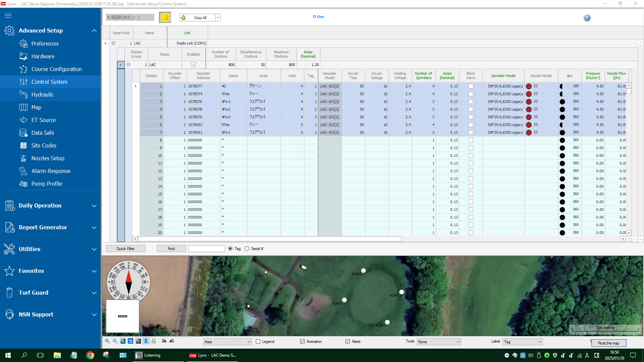Collapse the LAC smart hub row
The image size is (644, 362).
tap(113, 43)
